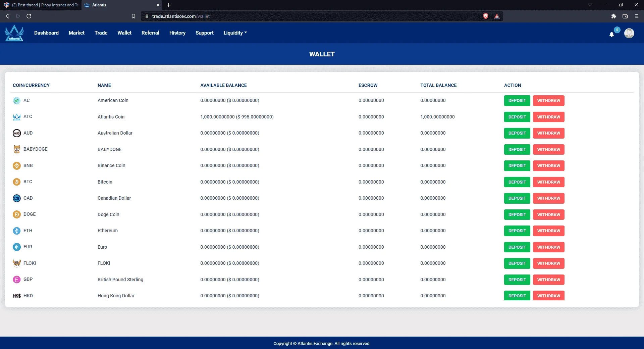
Task: Bookmark this page with bookmark icon
Action: coord(133,16)
